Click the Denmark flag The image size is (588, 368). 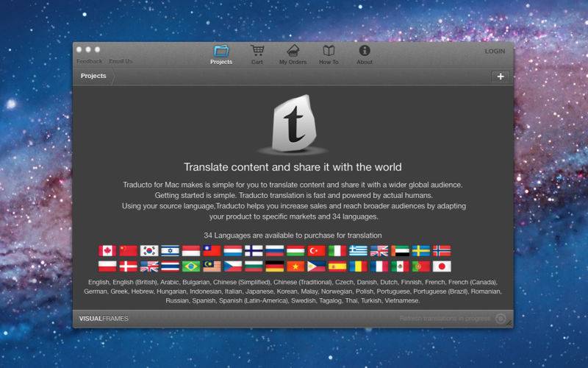[128, 266]
